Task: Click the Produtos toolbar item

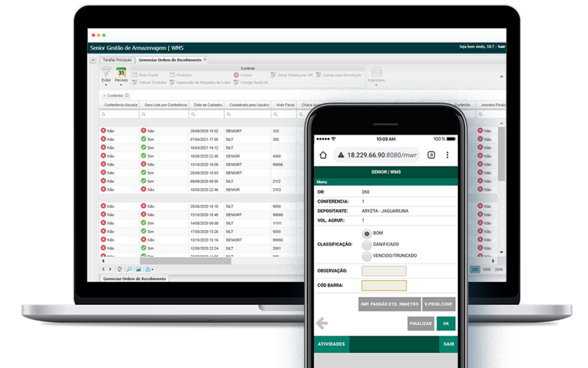Action: (x=180, y=75)
